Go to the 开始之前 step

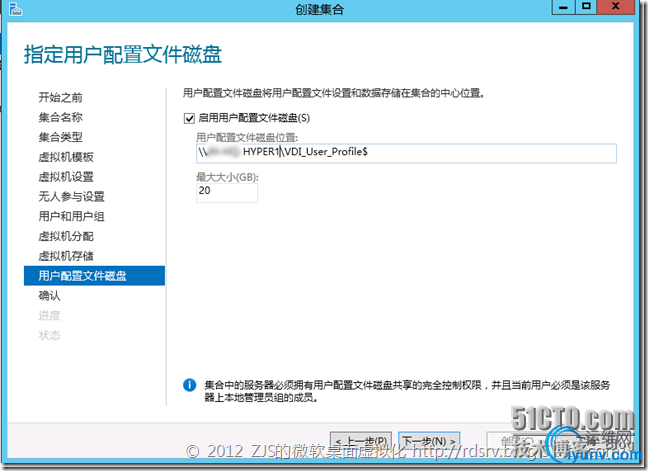tap(60, 98)
